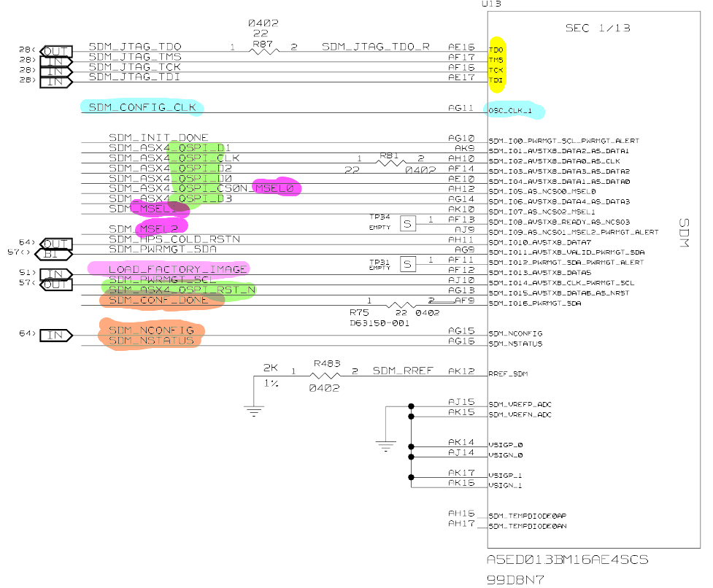Click the R75 resistor reference label
713x588 pixels.
pyautogui.click(x=359, y=313)
